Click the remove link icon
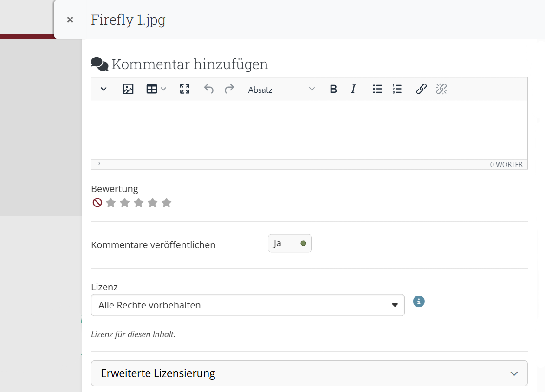Viewport: 545px width, 392px height. click(441, 89)
